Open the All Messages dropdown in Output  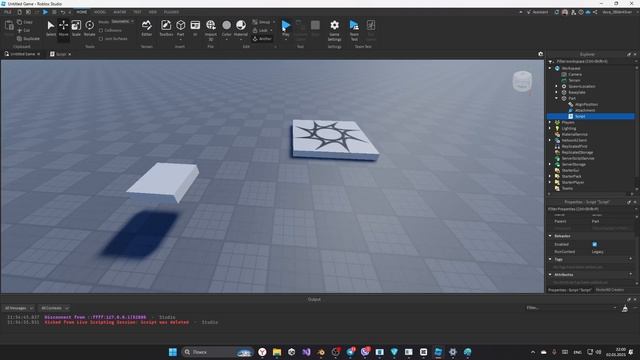[18, 308]
